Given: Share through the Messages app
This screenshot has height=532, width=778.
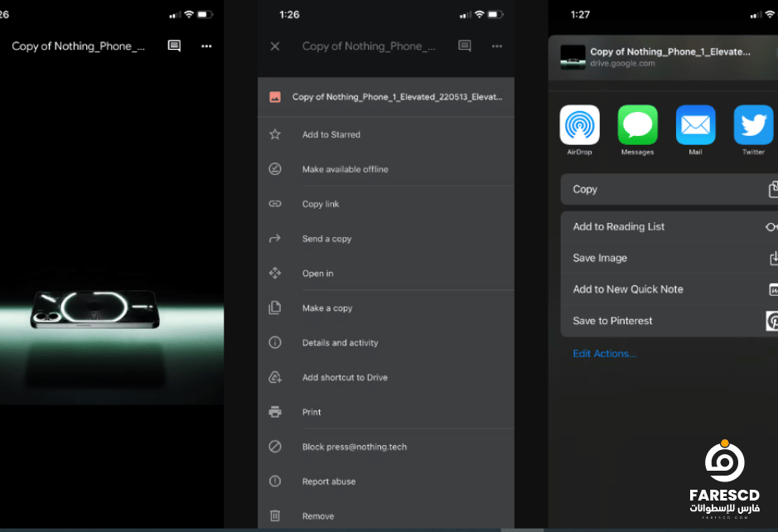Looking at the screenshot, I should 638,125.
